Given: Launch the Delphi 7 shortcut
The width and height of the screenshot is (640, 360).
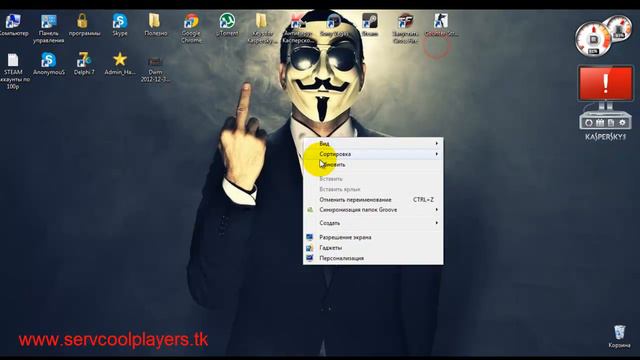Looking at the screenshot, I should point(84,64).
